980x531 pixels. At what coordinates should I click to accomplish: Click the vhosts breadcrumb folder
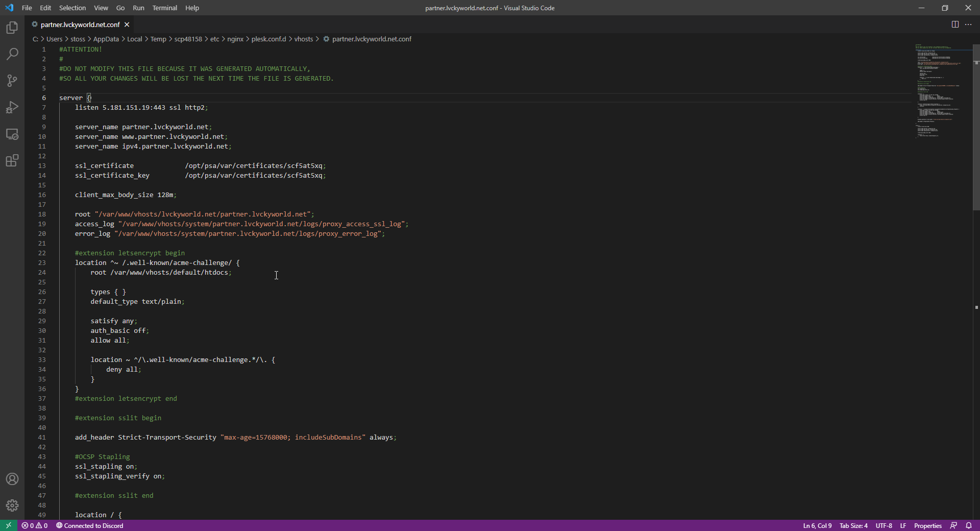click(303, 39)
